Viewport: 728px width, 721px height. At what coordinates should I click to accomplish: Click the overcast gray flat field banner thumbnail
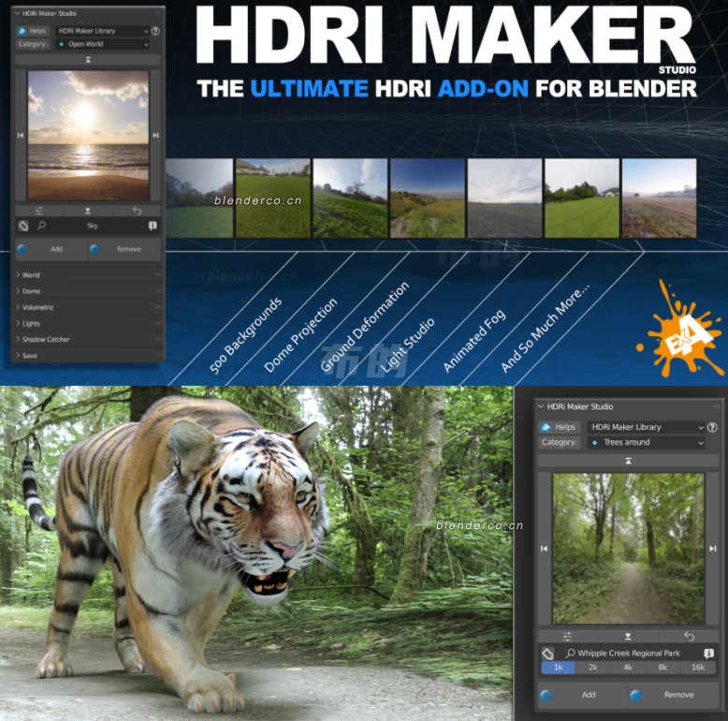(504, 199)
